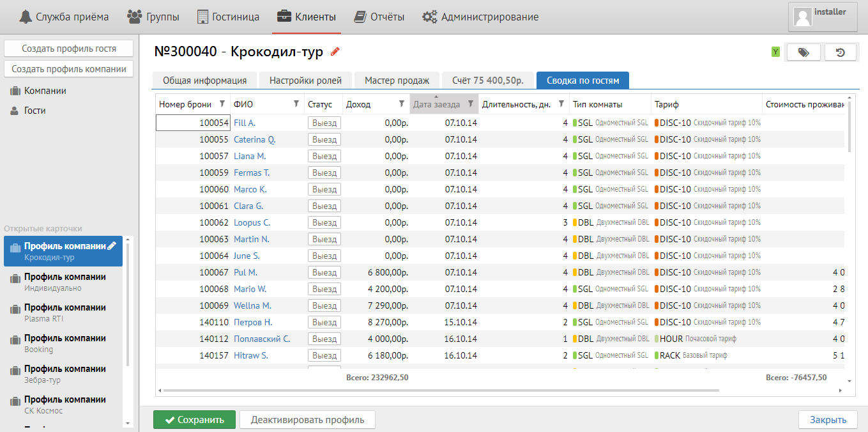Open guest link Поплавский С.
This screenshot has height=432, width=868.
(x=262, y=339)
